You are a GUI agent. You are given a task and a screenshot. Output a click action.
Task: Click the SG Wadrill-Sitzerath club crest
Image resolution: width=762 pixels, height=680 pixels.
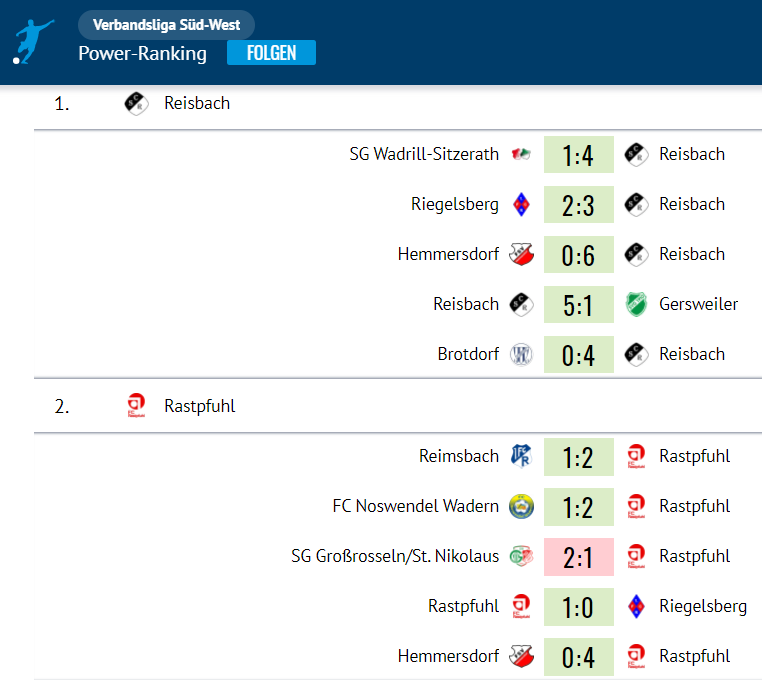coord(521,154)
